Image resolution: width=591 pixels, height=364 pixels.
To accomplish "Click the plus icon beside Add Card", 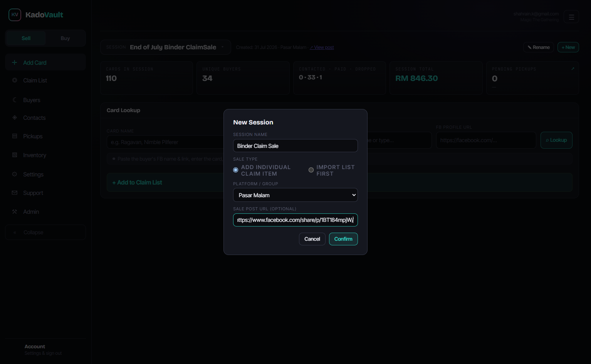I will pyautogui.click(x=15, y=62).
